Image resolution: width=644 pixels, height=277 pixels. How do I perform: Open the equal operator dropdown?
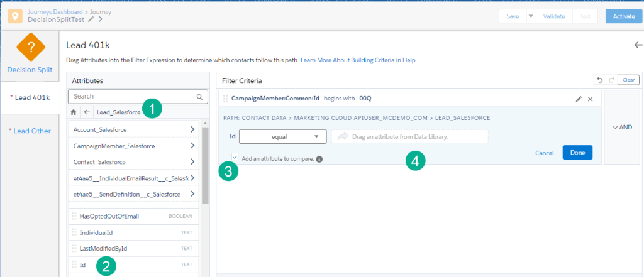[283, 136]
